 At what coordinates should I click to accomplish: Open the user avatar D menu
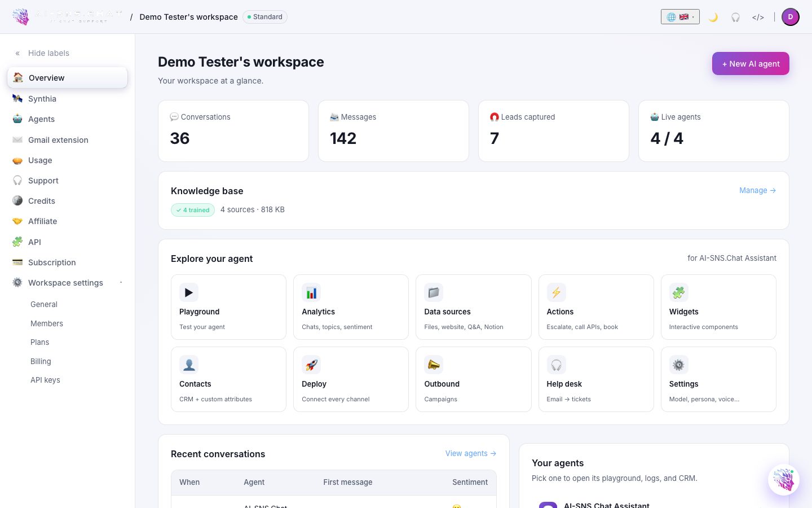[x=791, y=17]
